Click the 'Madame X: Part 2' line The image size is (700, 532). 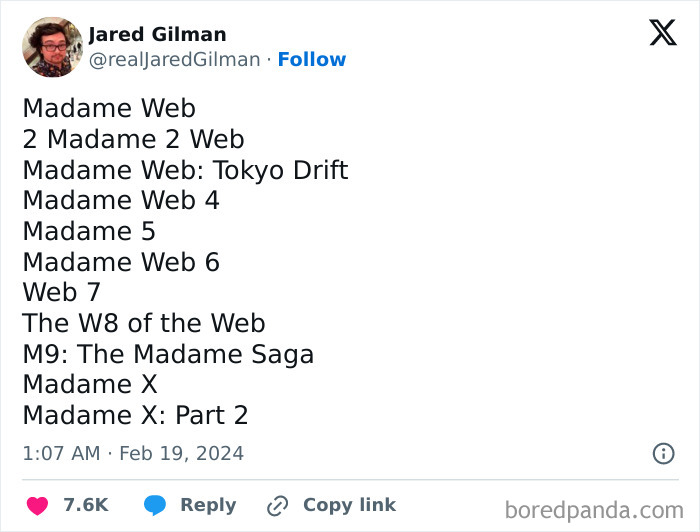[135, 415]
